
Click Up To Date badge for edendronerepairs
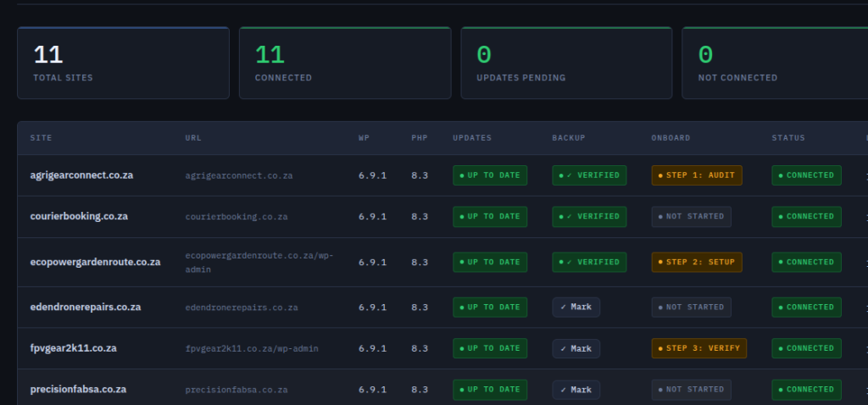[490, 307]
